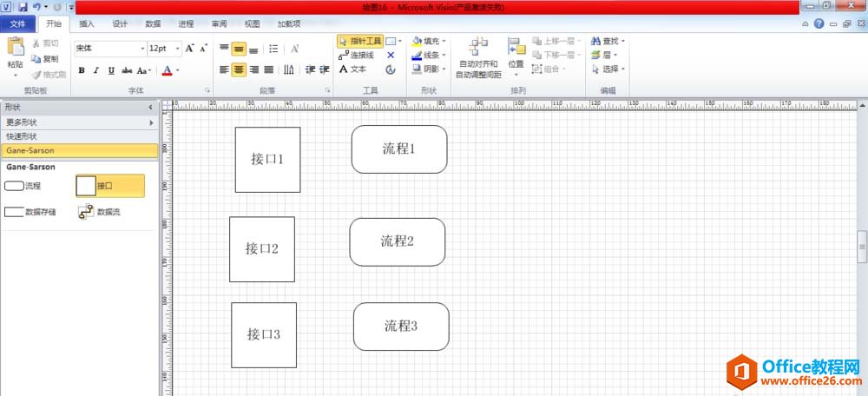Click the 流程2 shape on the canvas
Screen dimensions: 868x396
(398, 241)
